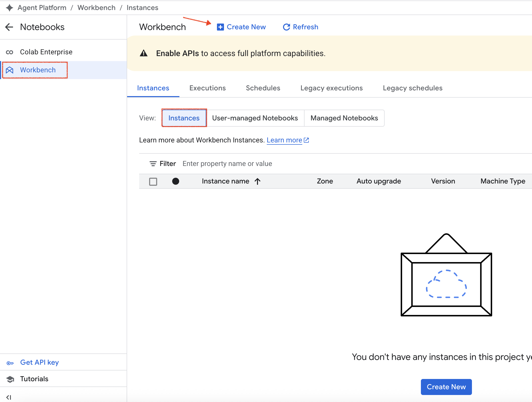Click the circular Refresh arrow icon
Viewport: 532px width, 402px height.
(287, 27)
